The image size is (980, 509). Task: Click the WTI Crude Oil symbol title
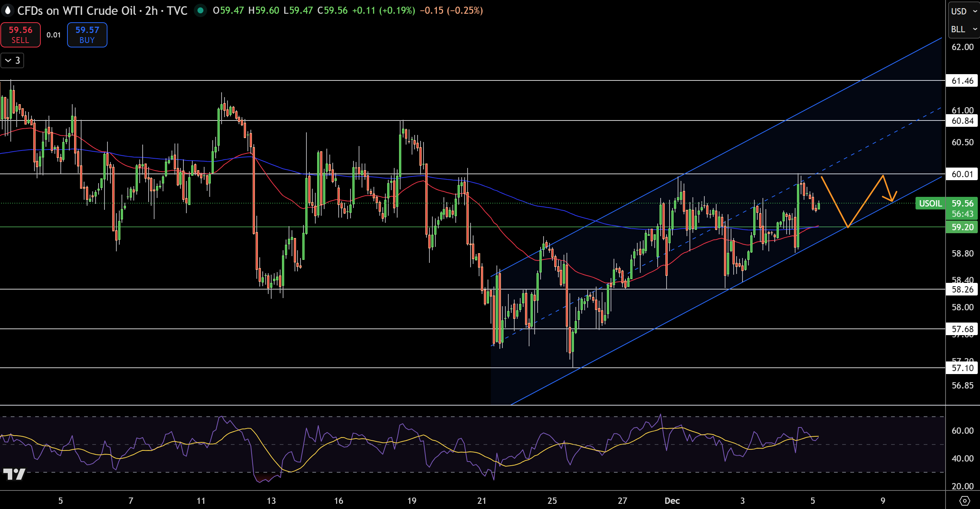(76, 10)
